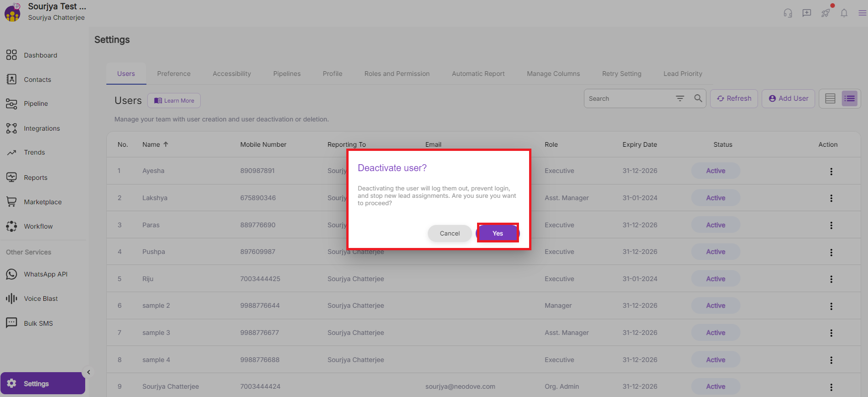This screenshot has width=868, height=397.
Task: Open WhatsApp API in sidebar
Action: (45, 274)
